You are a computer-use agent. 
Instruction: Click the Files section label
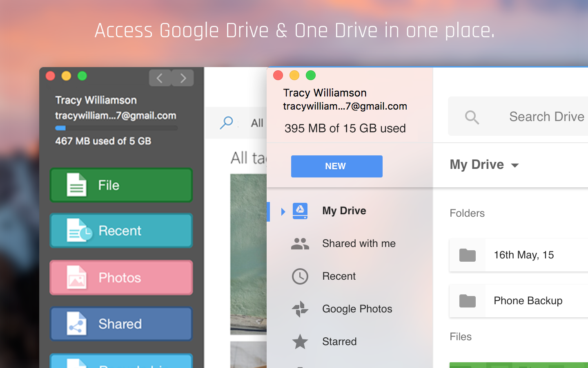coord(461,337)
